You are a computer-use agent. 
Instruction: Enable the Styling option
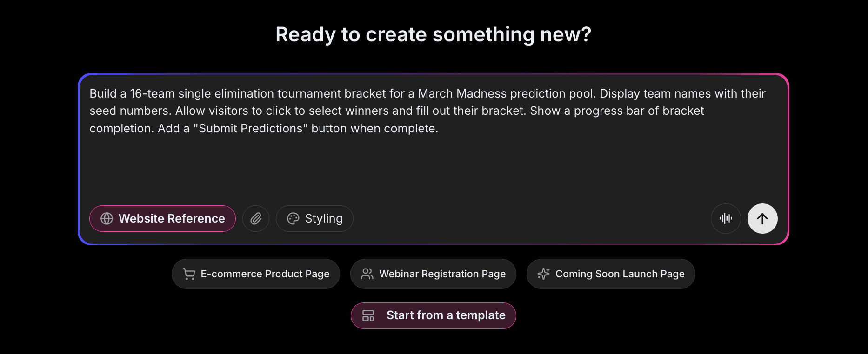click(x=314, y=218)
